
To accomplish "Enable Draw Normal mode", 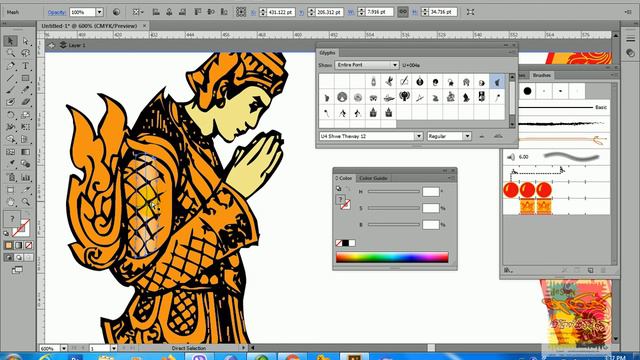I will tap(9, 258).
